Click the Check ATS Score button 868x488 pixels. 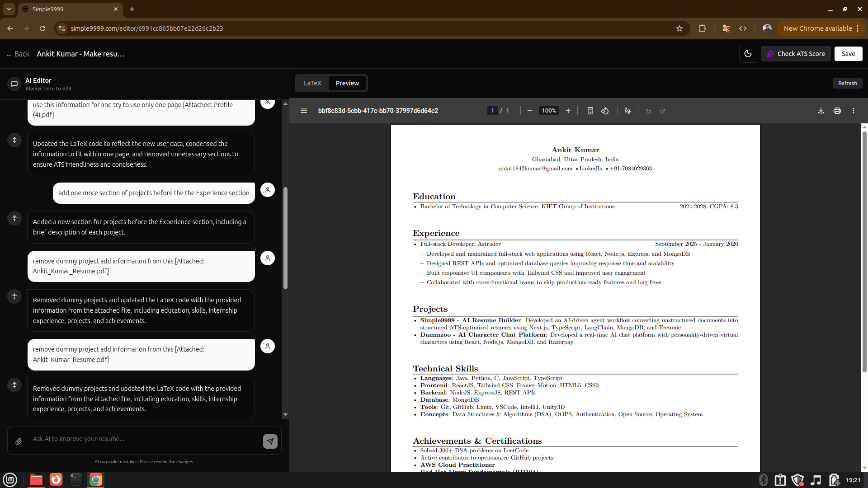tap(796, 54)
